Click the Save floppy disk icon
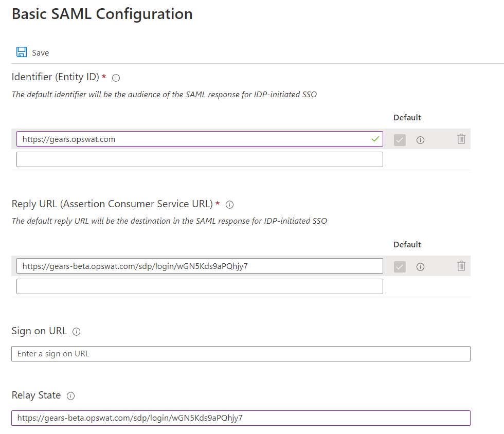 pos(22,52)
